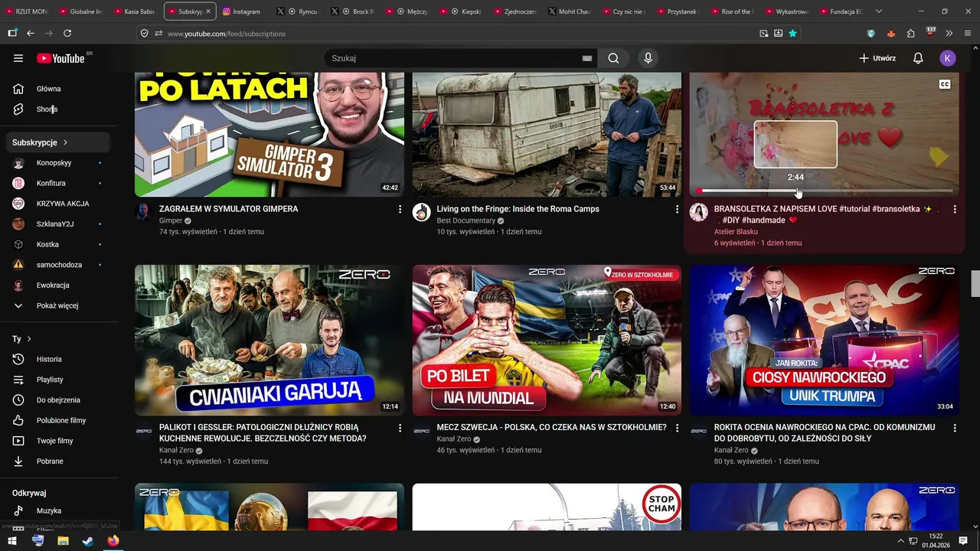Image resolution: width=980 pixels, height=551 pixels.
Task: Open options menu for Mecz Szwecja - Polska
Action: 677,428
